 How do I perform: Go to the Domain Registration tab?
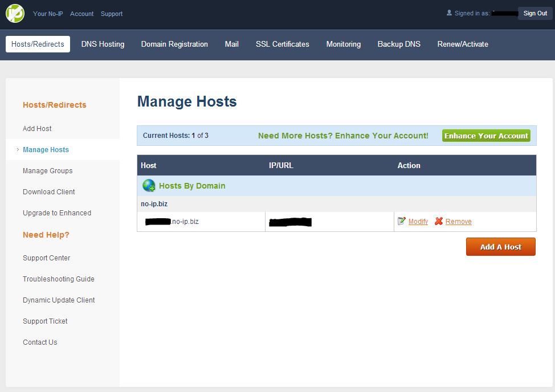[174, 44]
